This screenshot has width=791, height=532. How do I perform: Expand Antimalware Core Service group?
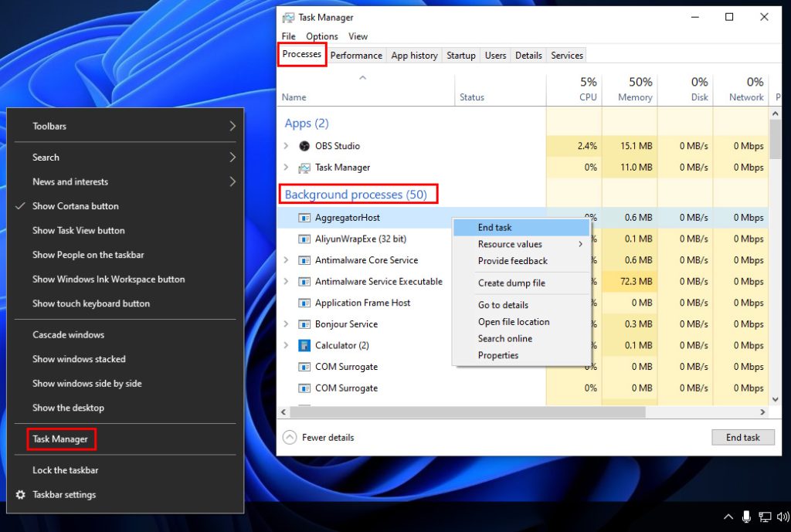(x=286, y=260)
